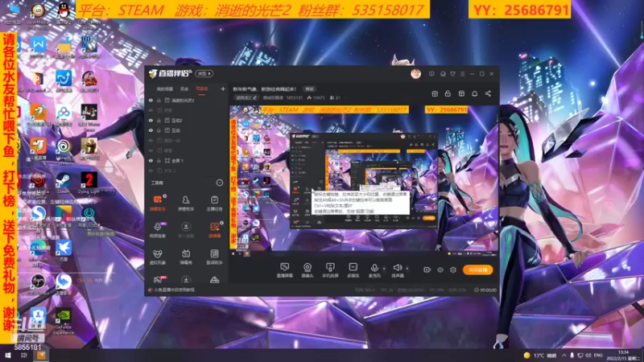Image resolution: width=644 pixels, height=362 pixels.
Task: Expand speaker options arrow
Action: 407,269
